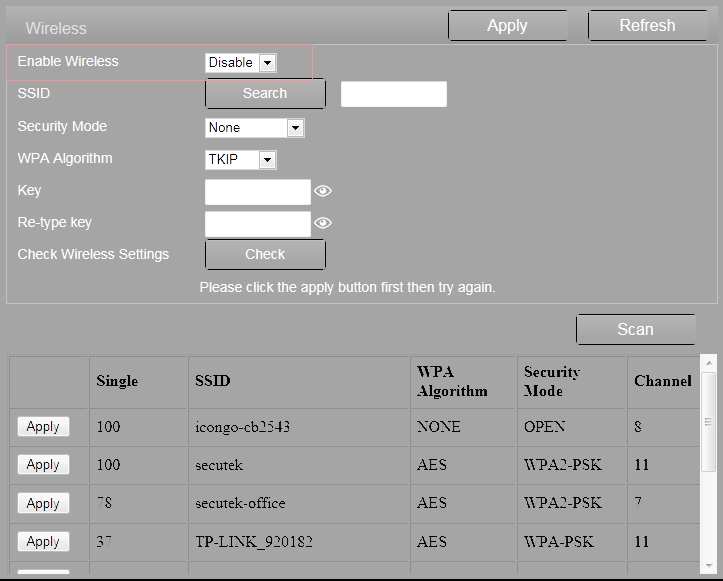This screenshot has height=581, width=723.
Task: Click signal value 78 for secutek-office
Action: pos(138,503)
